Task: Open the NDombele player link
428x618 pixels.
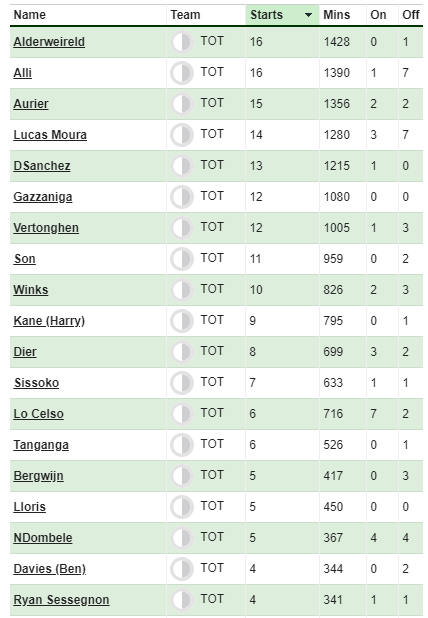Action: pos(43,538)
